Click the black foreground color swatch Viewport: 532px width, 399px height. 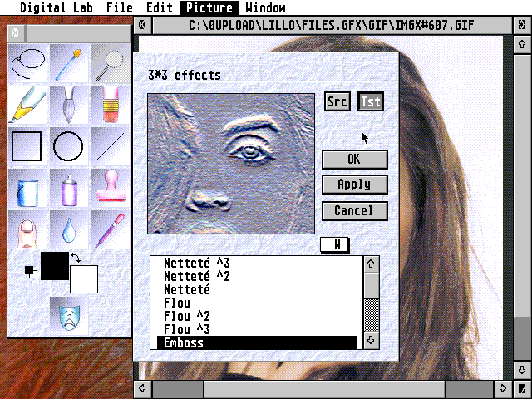pyautogui.click(x=55, y=266)
